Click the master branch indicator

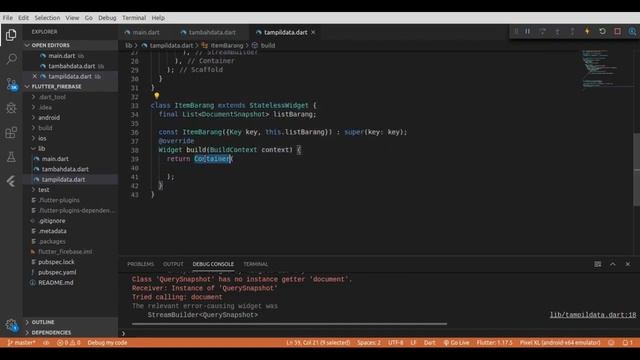click(21, 343)
